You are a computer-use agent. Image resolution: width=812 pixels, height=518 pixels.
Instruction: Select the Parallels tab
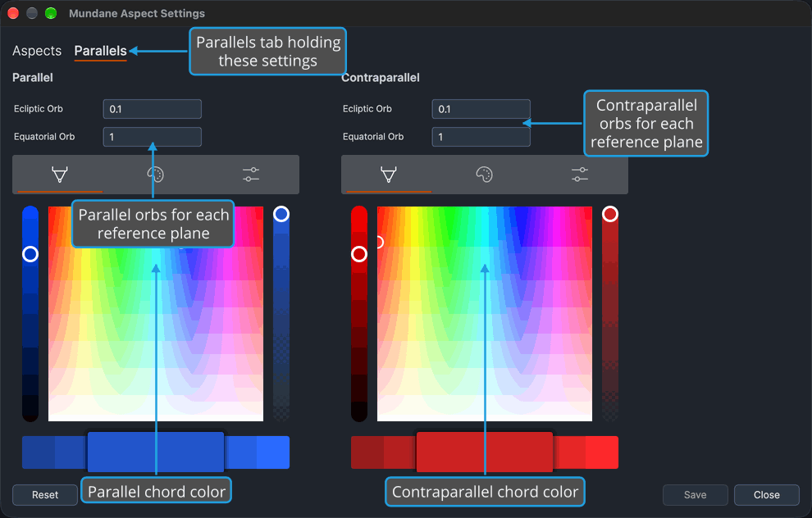(x=100, y=51)
